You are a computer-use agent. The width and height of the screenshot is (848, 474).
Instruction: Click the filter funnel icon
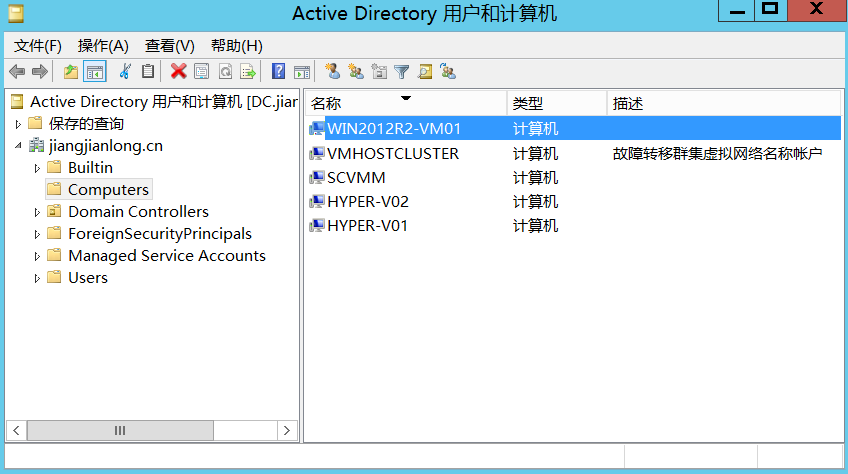pyautogui.click(x=402, y=71)
